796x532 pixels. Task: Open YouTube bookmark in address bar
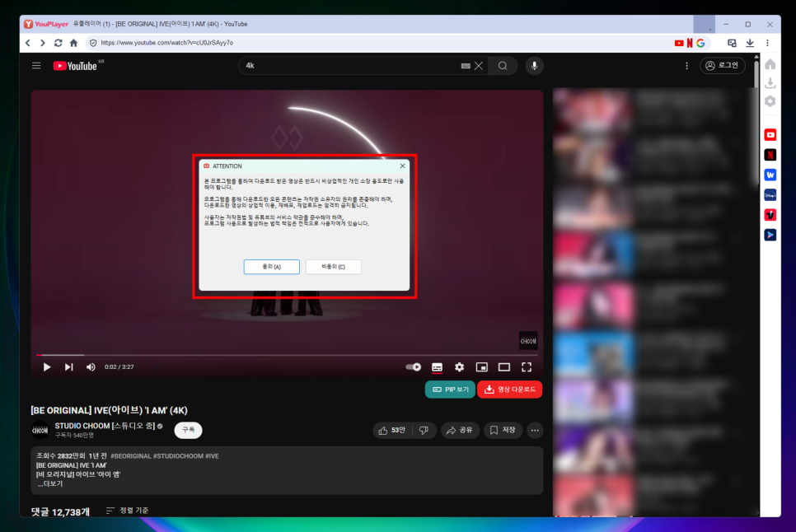[679, 43]
